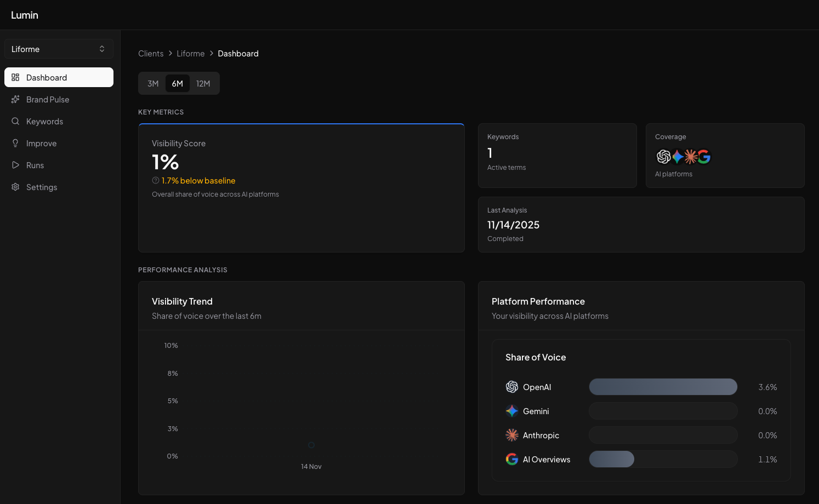
Task: Click the Gemini icon in Platform Performance
Action: coord(511,411)
